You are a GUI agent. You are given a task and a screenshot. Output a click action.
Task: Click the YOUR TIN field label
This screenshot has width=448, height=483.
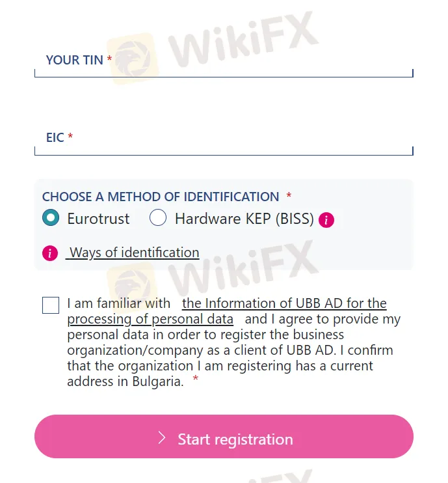point(74,60)
